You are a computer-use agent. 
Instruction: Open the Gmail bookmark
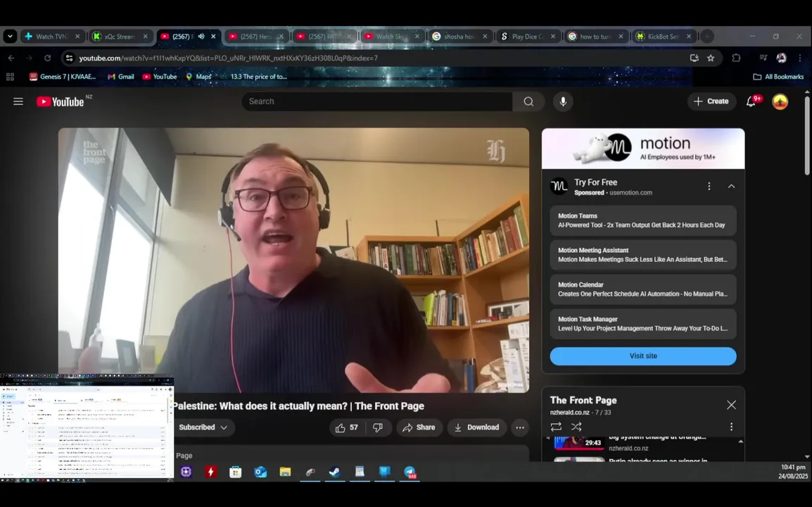[120, 77]
